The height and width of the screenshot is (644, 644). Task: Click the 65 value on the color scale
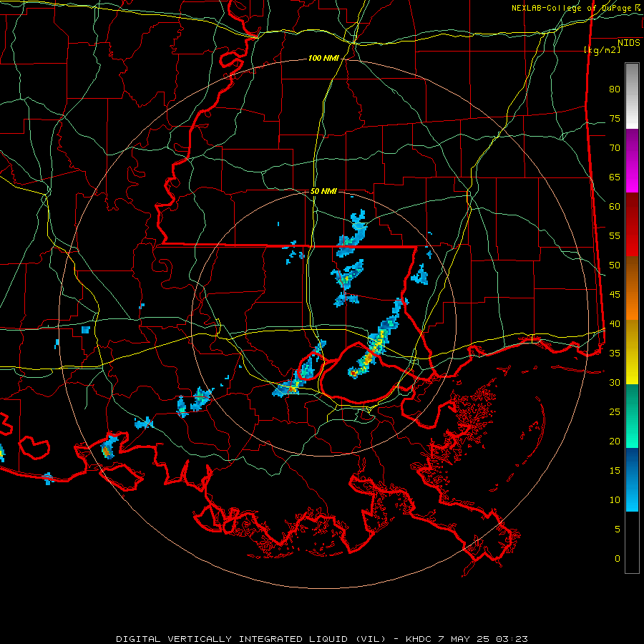[615, 177]
